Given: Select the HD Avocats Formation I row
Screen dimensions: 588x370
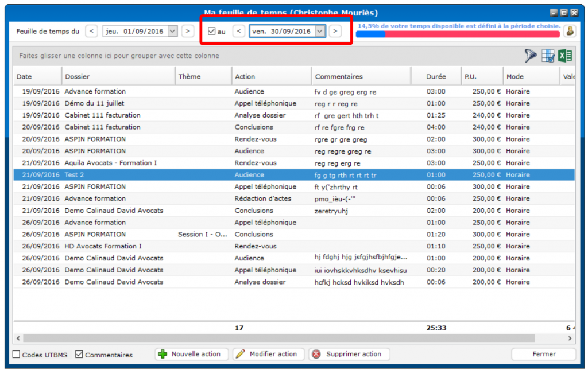Looking at the screenshot, I should [103, 246].
